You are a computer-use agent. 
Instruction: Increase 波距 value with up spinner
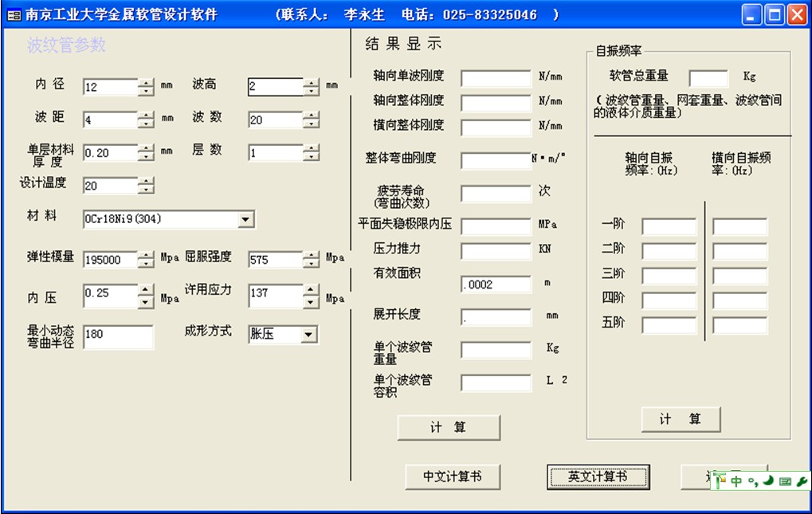click(x=147, y=116)
